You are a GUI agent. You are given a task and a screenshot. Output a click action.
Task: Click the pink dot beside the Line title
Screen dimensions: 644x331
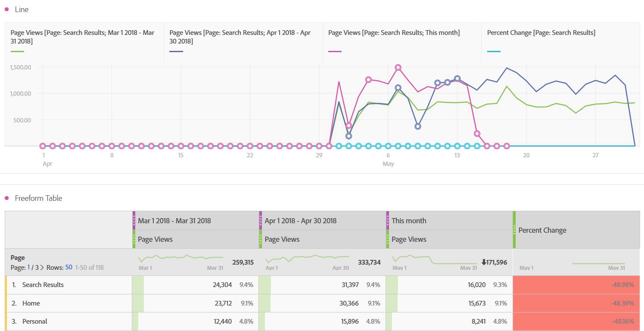[x=6, y=9]
